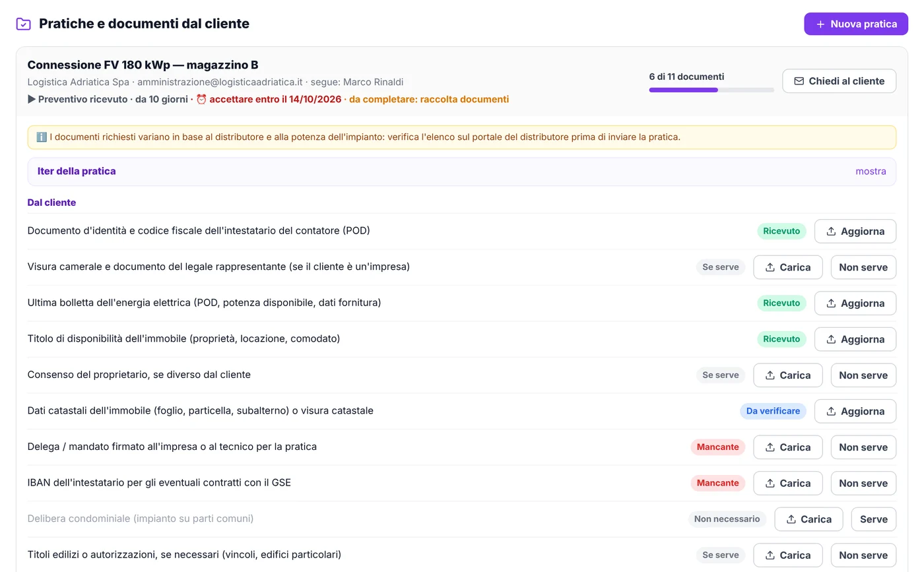The height and width of the screenshot is (572, 924).
Task: Click the Se serve badge on Titoli edilizi row
Action: point(721,555)
